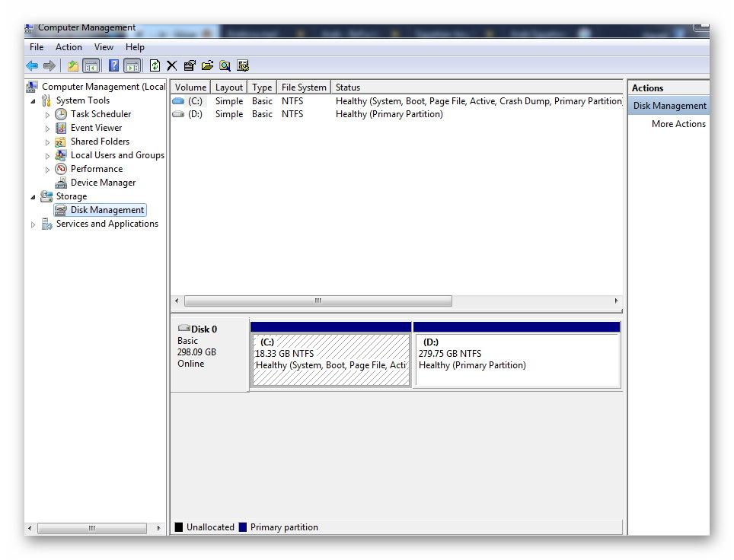Expand the Performance node arrow

[x=47, y=170]
